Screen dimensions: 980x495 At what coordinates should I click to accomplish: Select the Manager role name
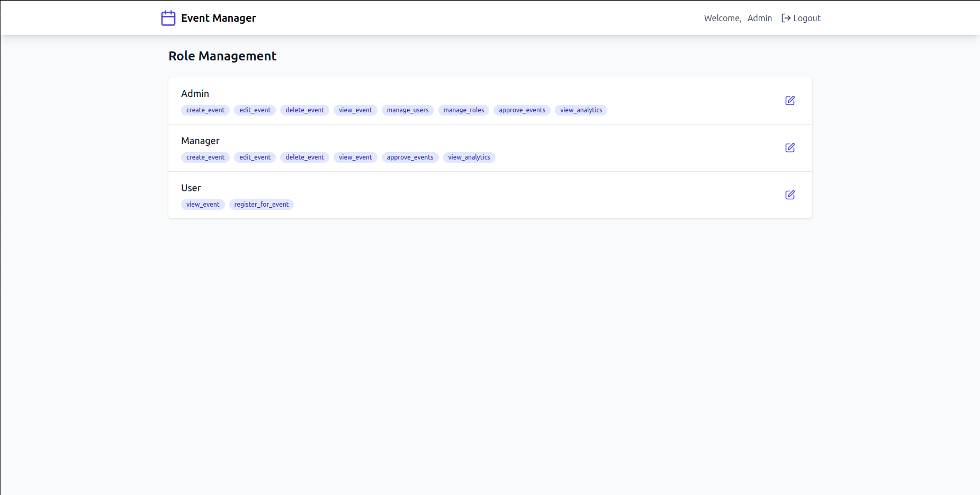click(200, 141)
